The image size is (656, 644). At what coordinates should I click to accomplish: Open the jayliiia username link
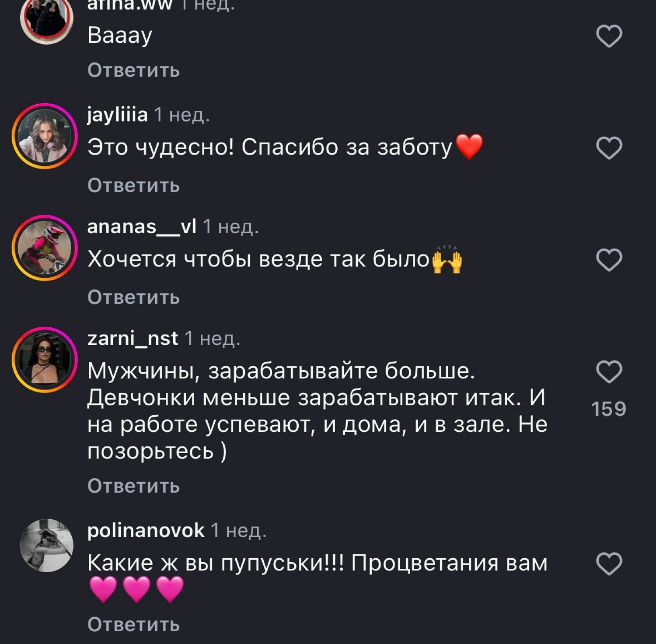pyautogui.click(x=117, y=115)
